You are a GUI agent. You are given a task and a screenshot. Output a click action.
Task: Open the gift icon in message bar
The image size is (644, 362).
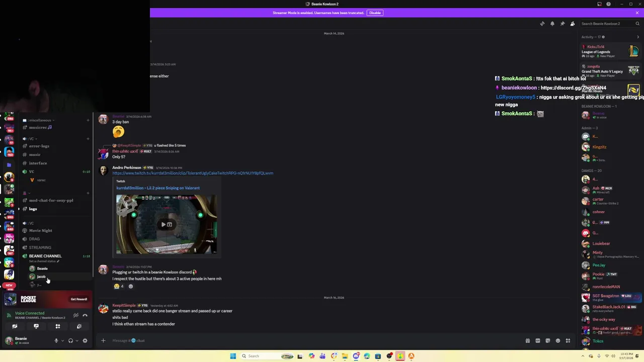pos(527,340)
